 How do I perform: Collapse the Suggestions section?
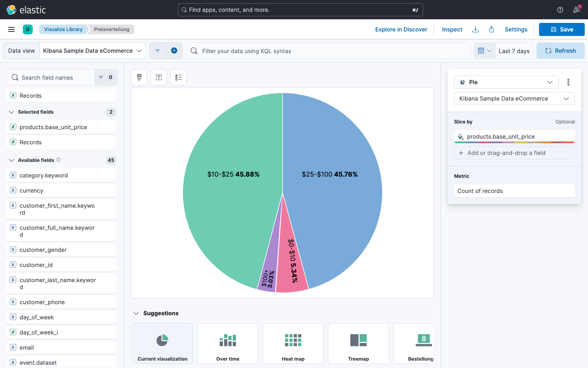(136, 313)
